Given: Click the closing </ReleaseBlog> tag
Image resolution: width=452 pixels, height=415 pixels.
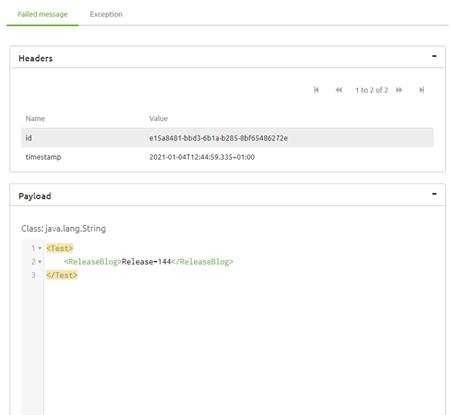Looking at the screenshot, I should [202, 262].
